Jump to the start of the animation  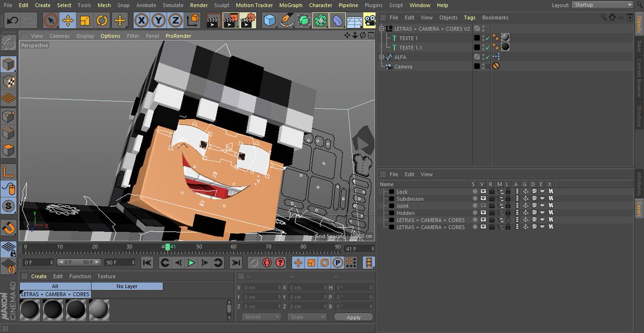point(147,263)
